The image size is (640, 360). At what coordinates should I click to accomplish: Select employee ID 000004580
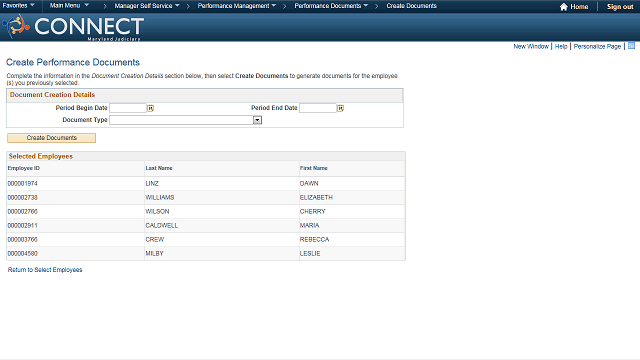click(22, 253)
